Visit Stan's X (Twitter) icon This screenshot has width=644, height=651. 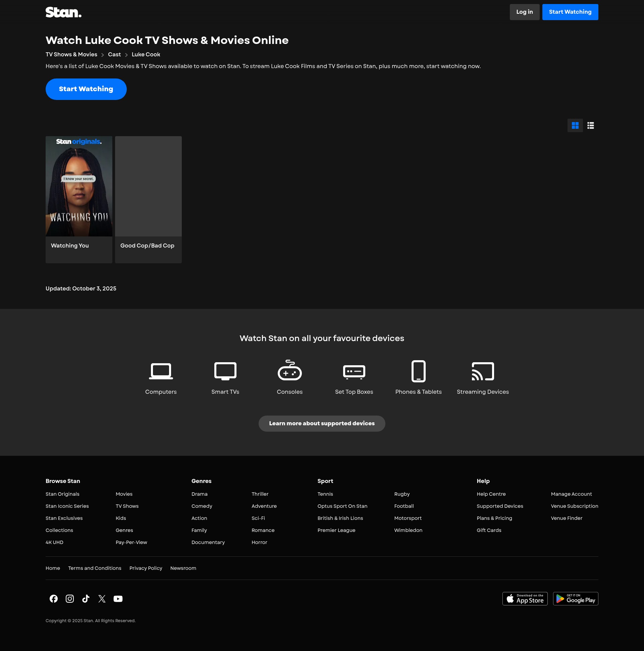point(102,598)
